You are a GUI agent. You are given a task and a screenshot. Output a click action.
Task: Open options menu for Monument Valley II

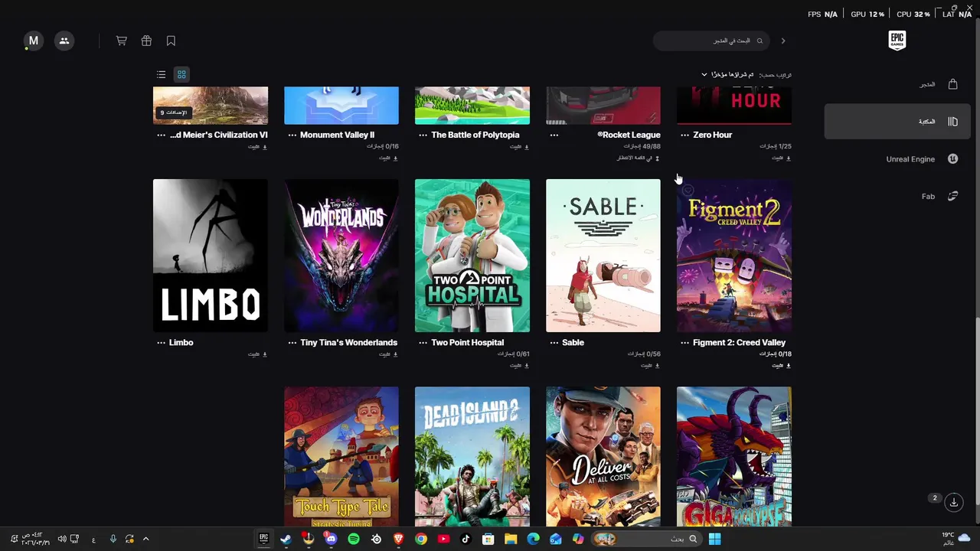tap(292, 135)
